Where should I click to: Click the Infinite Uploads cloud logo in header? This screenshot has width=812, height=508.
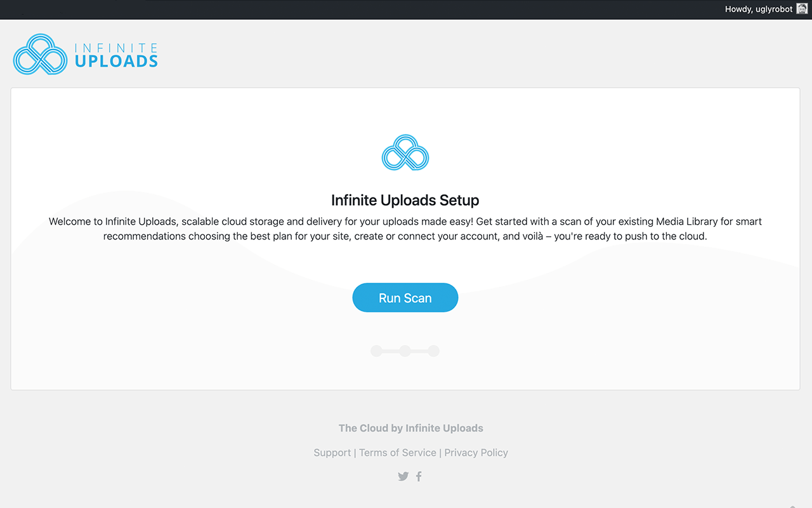[40, 55]
